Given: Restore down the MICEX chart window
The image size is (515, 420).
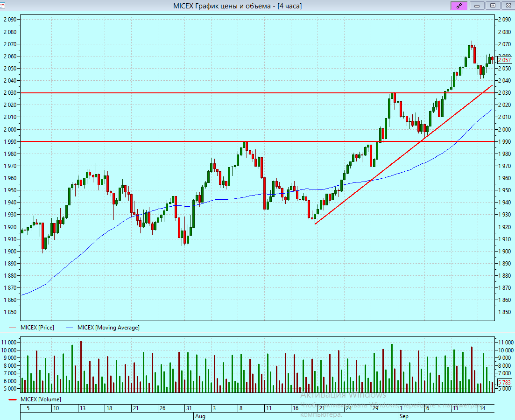Looking at the screenshot, I should (493, 6).
